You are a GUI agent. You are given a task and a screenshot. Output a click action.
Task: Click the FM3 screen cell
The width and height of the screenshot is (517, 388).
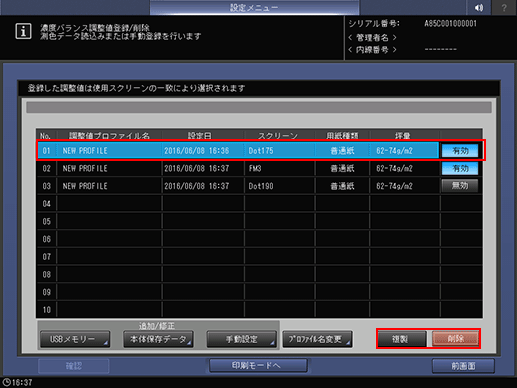[x=255, y=168]
